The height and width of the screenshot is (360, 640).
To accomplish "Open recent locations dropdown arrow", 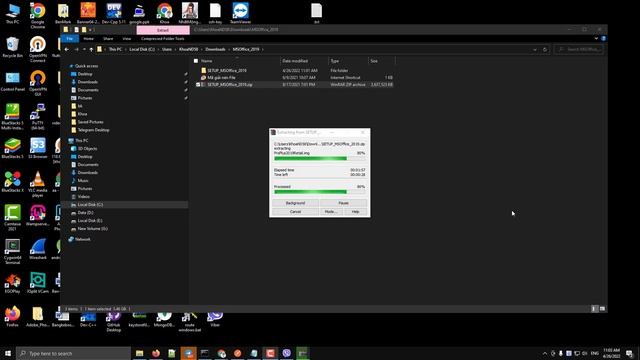I will 84,49.
